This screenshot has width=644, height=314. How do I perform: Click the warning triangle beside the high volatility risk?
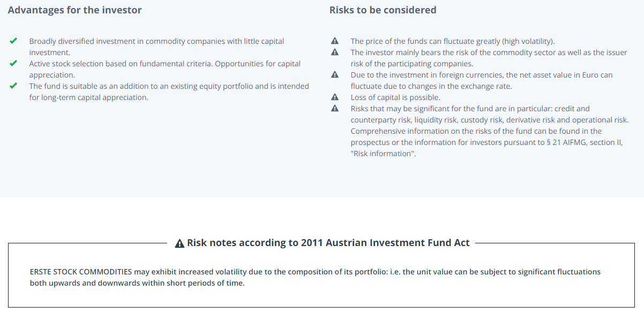335,41
